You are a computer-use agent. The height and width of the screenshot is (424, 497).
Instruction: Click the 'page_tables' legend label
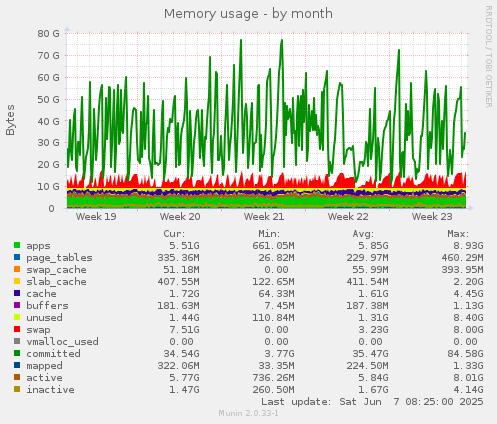59,258
